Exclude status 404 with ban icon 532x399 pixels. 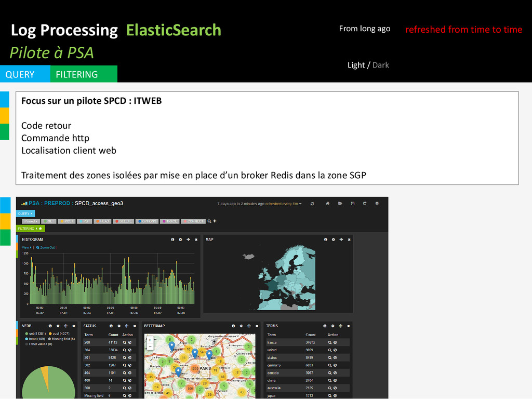point(129,373)
